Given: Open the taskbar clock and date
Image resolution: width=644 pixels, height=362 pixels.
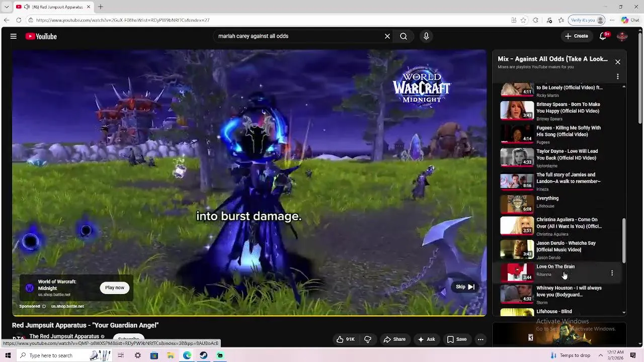Looking at the screenshot, I should pos(615,355).
